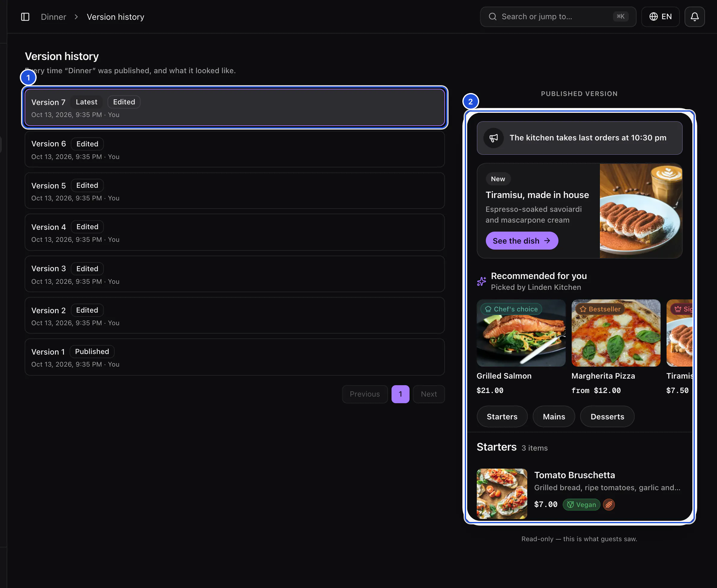717x588 pixels.
Task: Click the $21.00 Grilled Salmon price
Action: pyautogui.click(x=490, y=391)
